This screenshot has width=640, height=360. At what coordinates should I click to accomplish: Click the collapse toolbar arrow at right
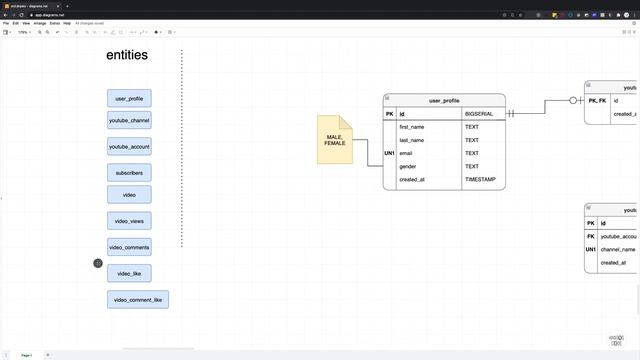634,32
